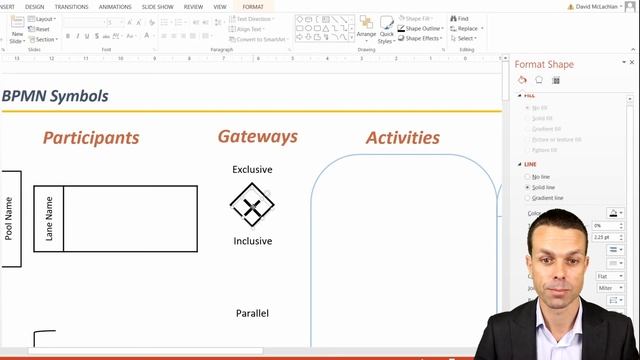The height and width of the screenshot is (360, 640).
Task: Open the Replace dropdown
Action: point(467,29)
